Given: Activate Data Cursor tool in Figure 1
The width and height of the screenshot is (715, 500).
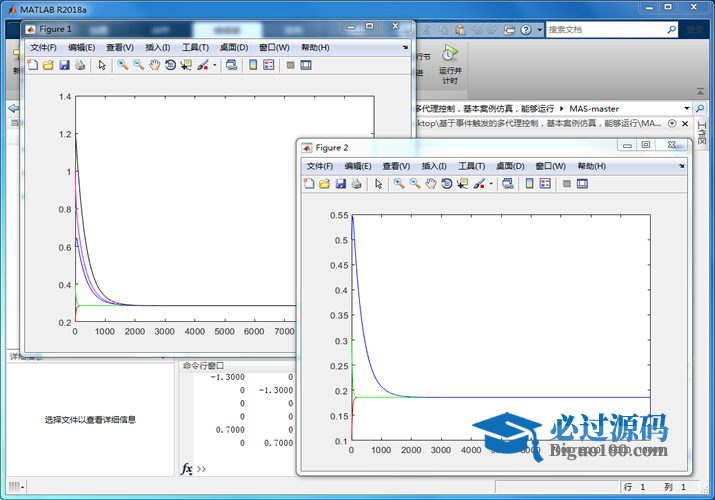Looking at the screenshot, I should (186, 65).
